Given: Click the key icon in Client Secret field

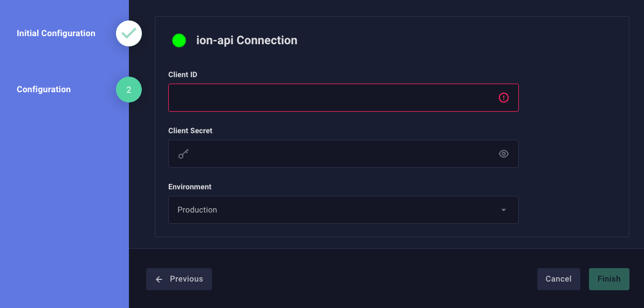Looking at the screenshot, I should coord(183,154).
